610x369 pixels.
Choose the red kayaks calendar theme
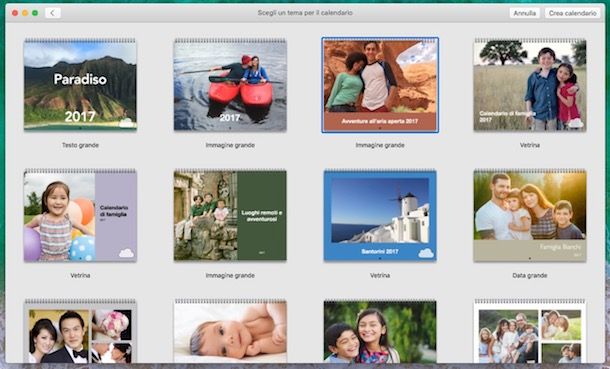point(230,84)
